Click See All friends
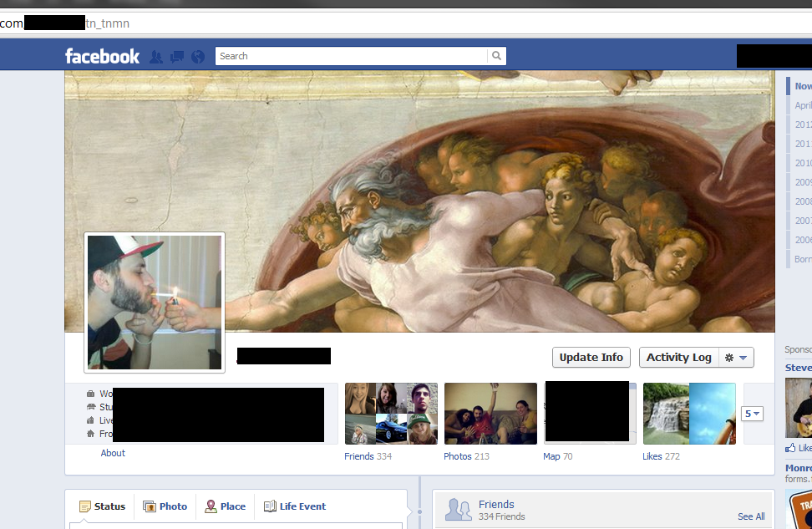This screenshot has height=529, width=812. pyautogui.click(x=751, y=516)
